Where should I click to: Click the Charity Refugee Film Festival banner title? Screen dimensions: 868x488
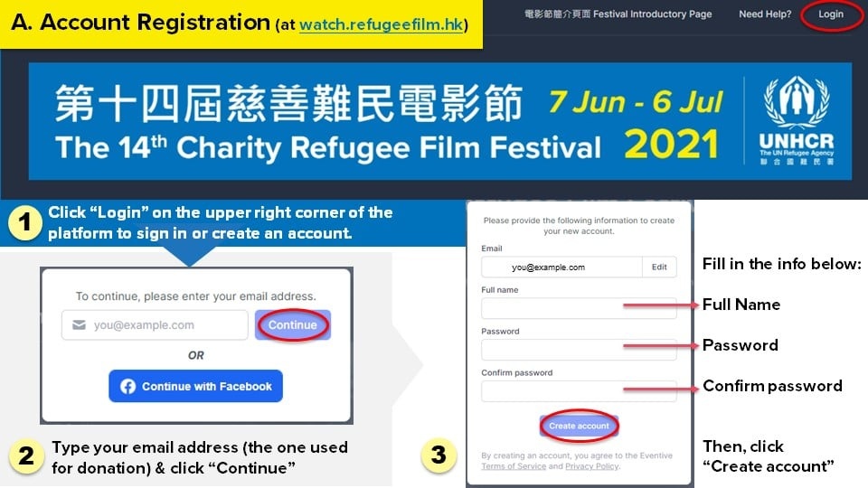327,147
